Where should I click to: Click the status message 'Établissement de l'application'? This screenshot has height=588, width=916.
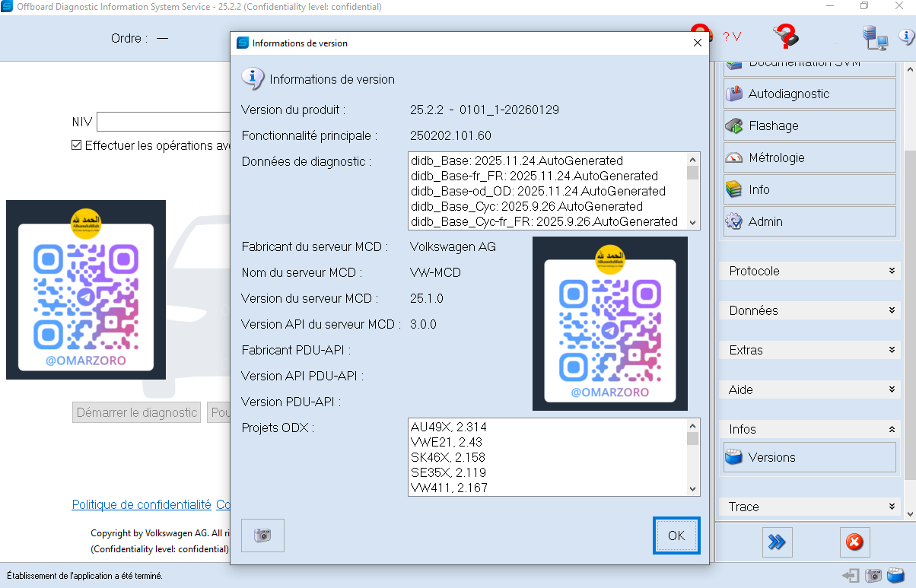84,576
